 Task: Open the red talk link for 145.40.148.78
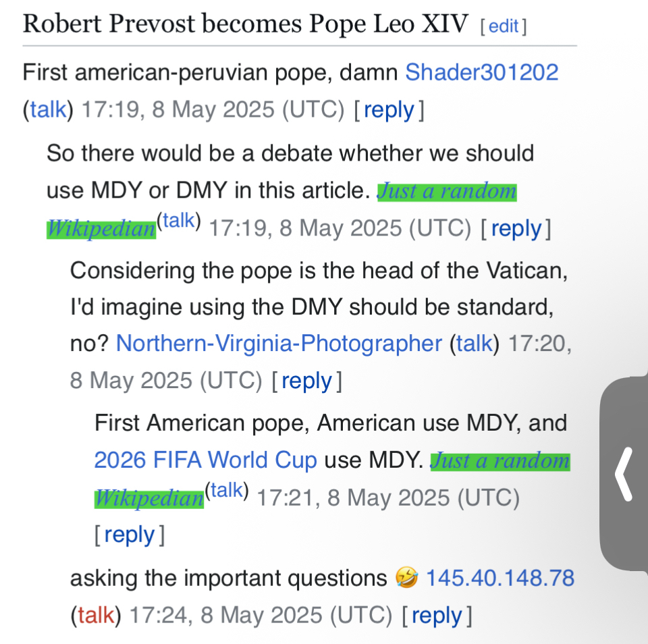point(95,615)
